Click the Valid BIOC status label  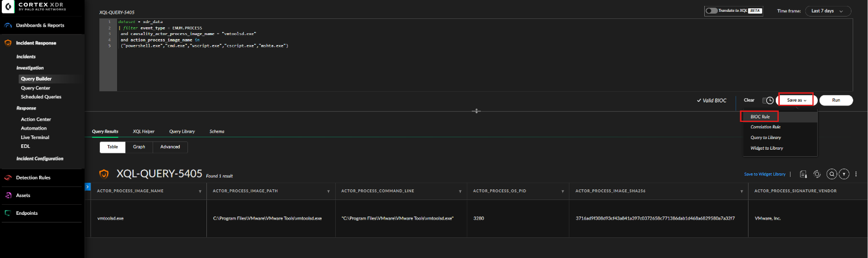point(712,101)
